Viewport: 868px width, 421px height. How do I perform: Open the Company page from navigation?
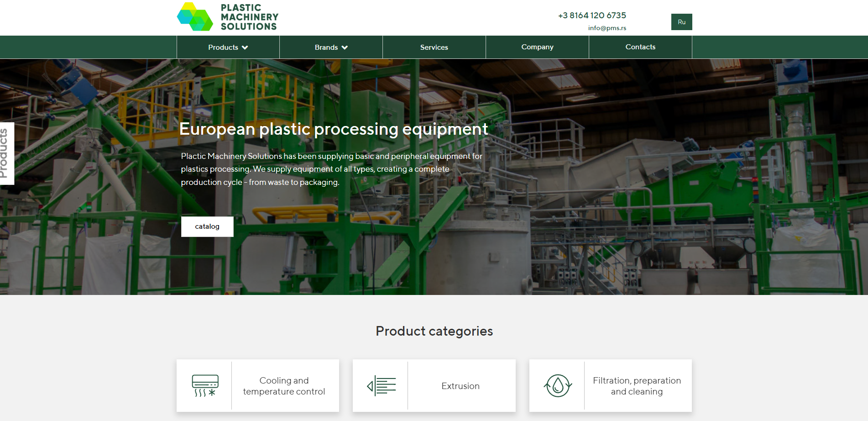tap(537, 47)
